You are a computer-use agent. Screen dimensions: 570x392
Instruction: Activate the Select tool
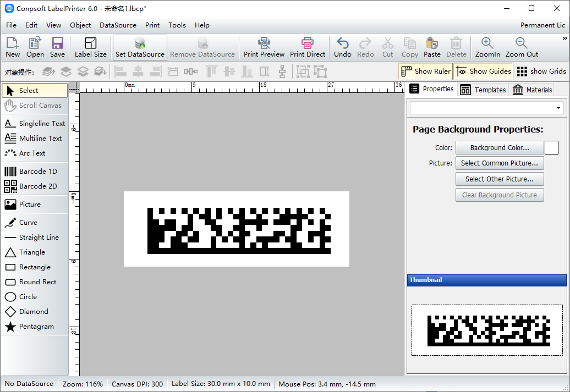point(35,91)
